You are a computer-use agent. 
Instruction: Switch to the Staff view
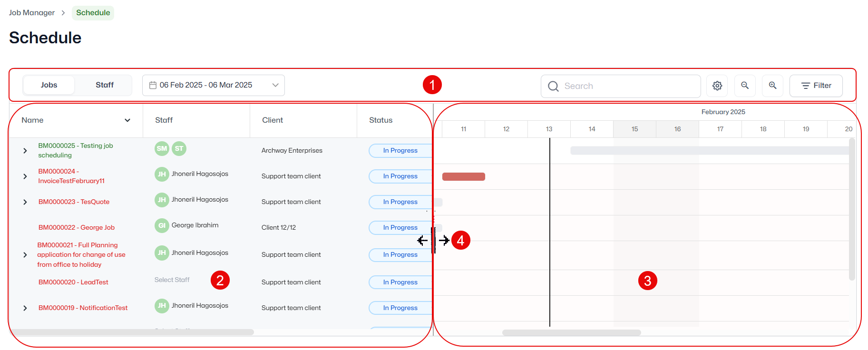(x=105, y=85)
